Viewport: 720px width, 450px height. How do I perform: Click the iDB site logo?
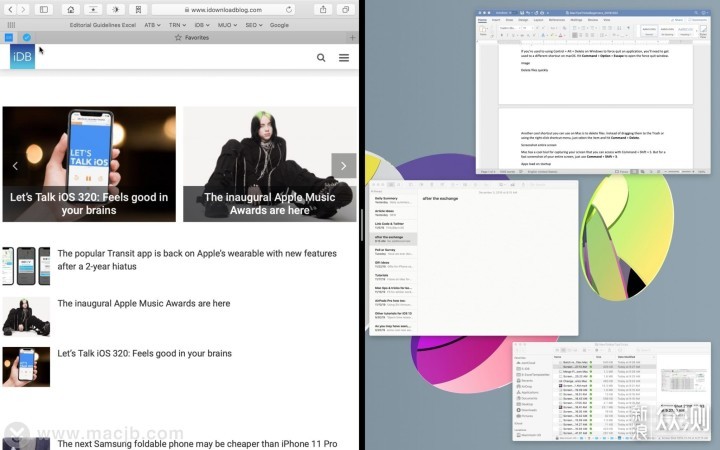point(22,56)
